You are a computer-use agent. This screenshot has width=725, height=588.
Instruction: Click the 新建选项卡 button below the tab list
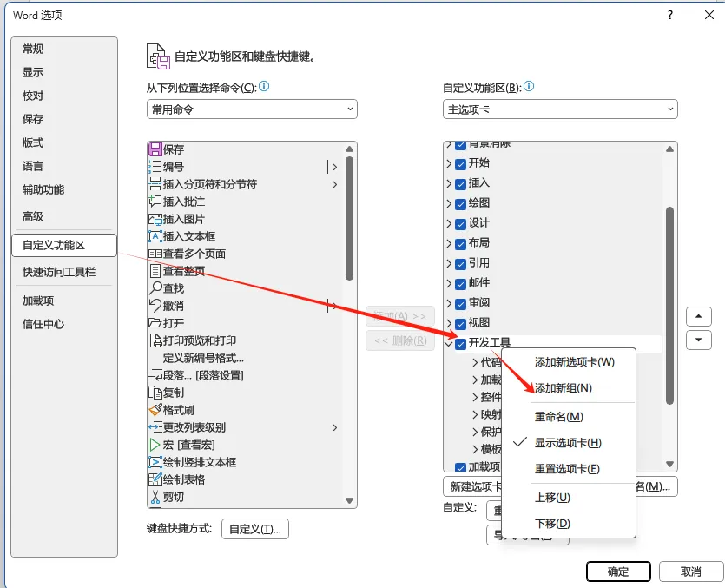(x=472, y=486)
